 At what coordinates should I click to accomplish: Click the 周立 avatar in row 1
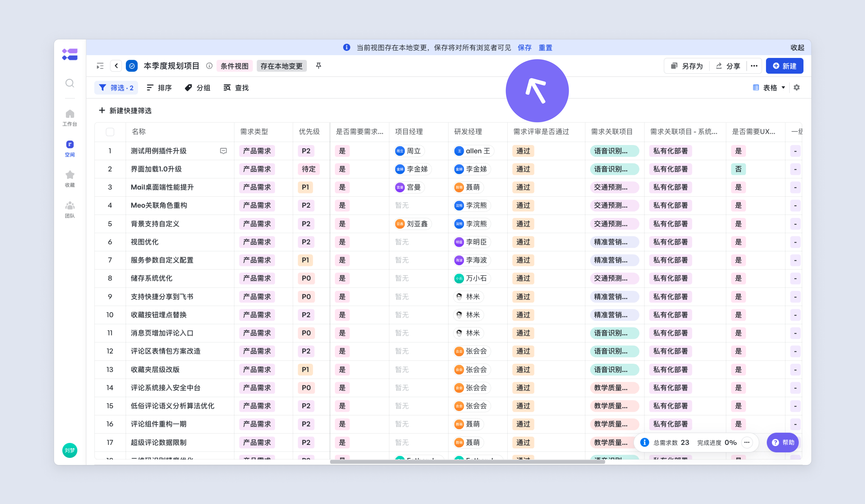(400, 151)
